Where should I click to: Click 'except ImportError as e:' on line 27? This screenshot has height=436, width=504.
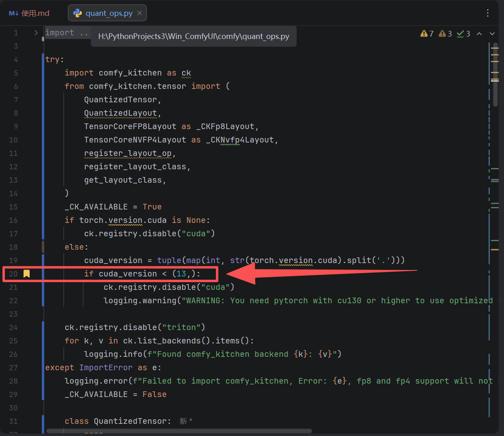tap(103, 367)
